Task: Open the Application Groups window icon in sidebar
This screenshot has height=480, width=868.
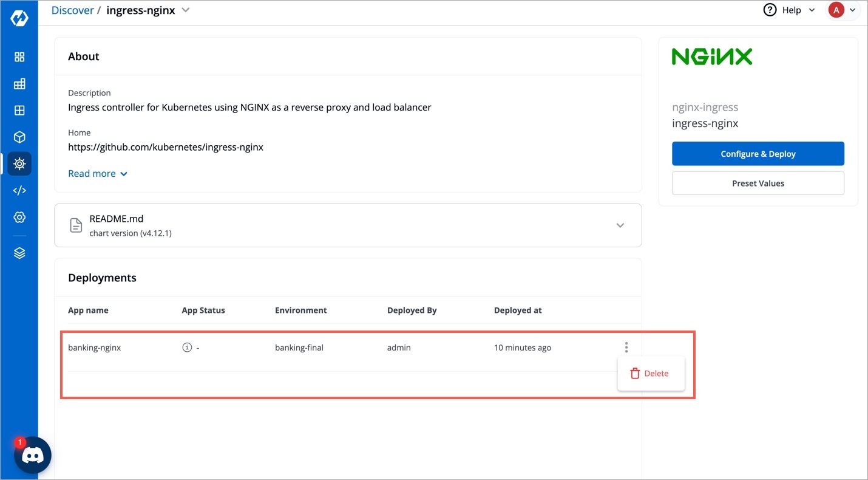Action: pos(19,111)
